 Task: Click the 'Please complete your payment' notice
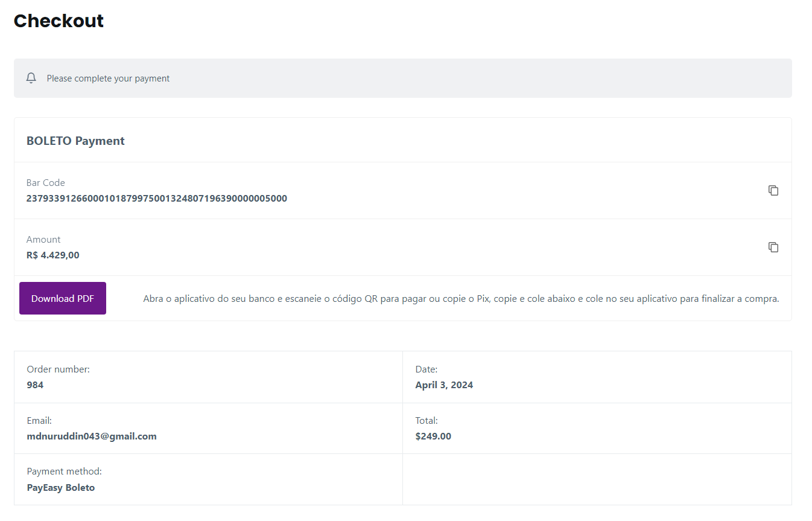tap(108, 78)
